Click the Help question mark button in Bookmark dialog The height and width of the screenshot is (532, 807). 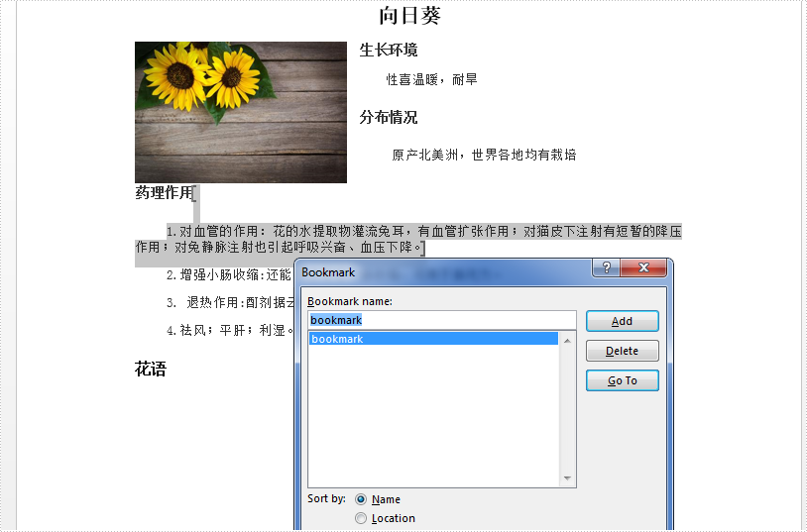606,268
